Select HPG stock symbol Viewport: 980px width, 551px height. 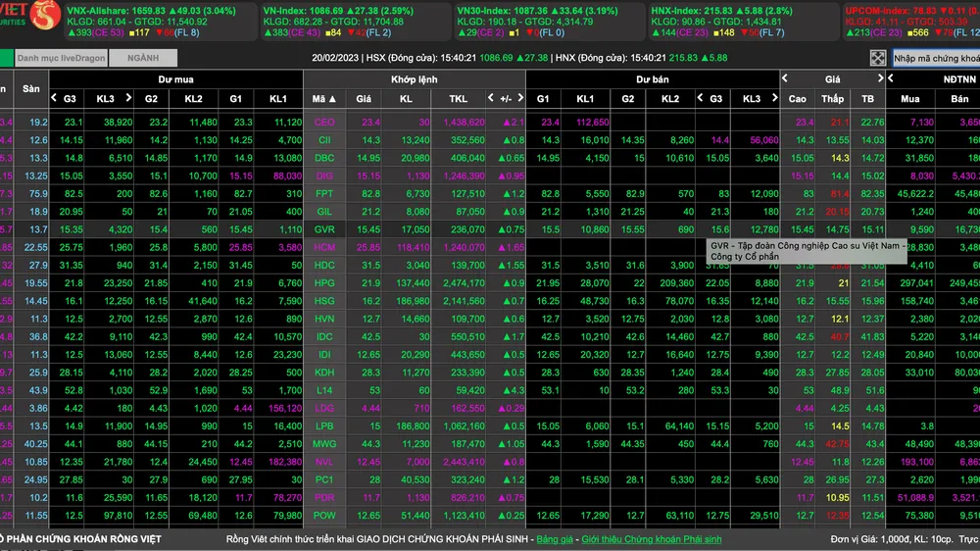[x=324, y=283]
